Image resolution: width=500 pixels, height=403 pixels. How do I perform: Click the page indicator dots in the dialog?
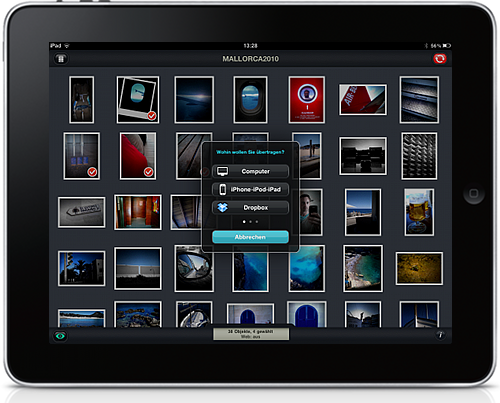pyautogui.click(x=250, y=222)
